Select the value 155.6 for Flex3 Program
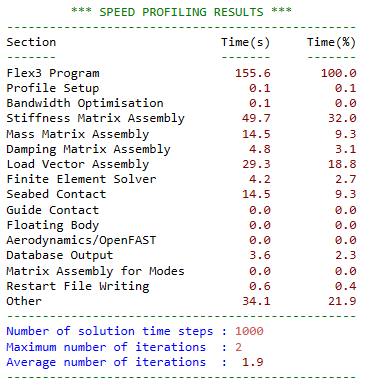The width and height of the screenshot is (365, 383). point(253,73)
